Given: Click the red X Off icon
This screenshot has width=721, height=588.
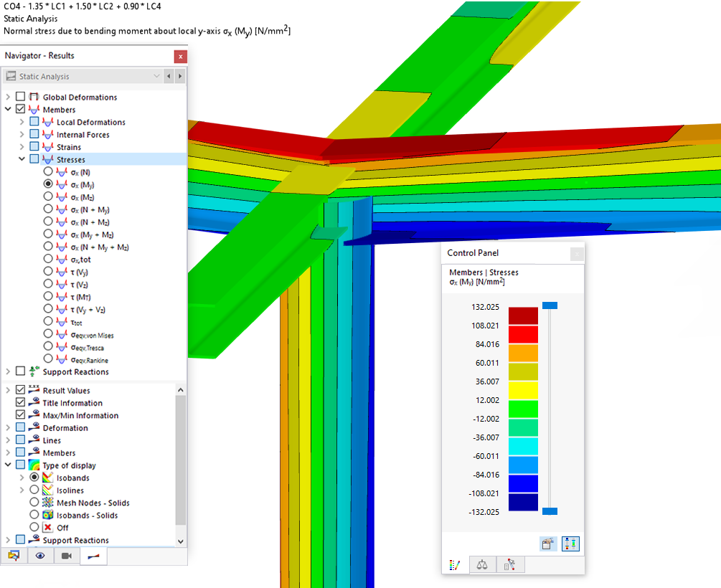Looking at the screenshot, I should coord(48,527).
